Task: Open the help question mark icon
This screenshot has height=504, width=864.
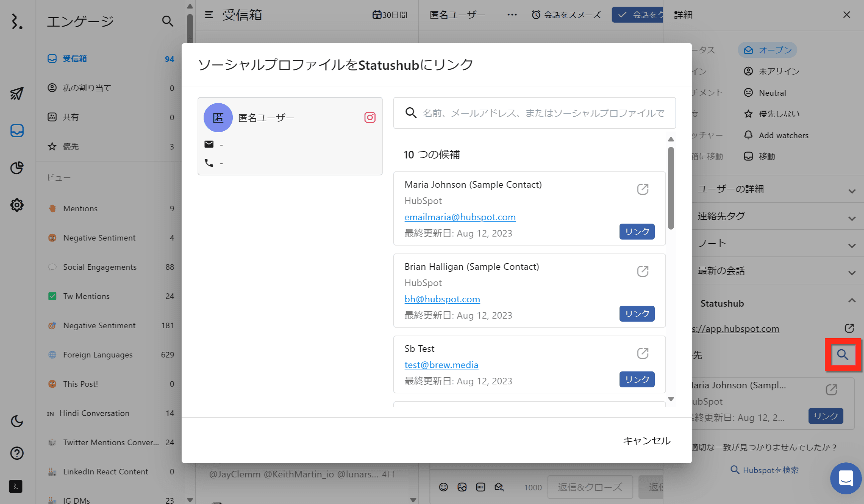Action: [17, 453]
